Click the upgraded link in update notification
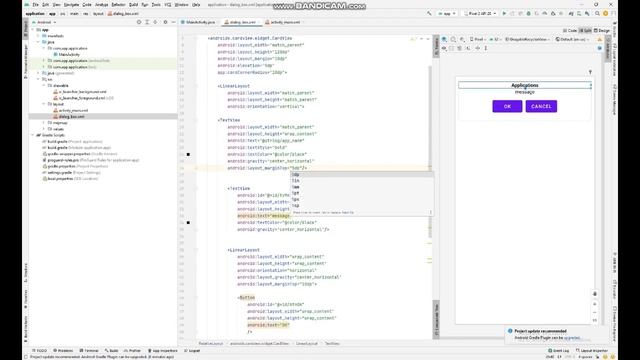Viewport: 640px width, 360px height. coord(572,338)
